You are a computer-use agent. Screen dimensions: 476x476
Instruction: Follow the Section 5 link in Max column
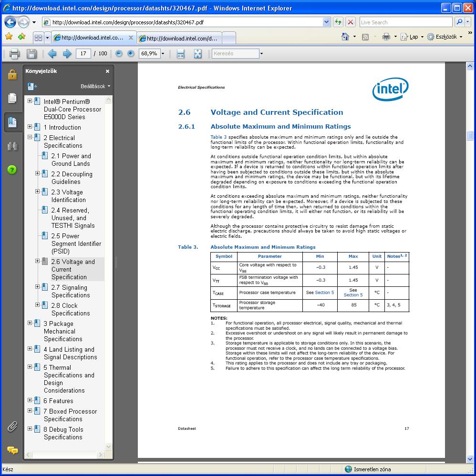[x=353, y=295]
